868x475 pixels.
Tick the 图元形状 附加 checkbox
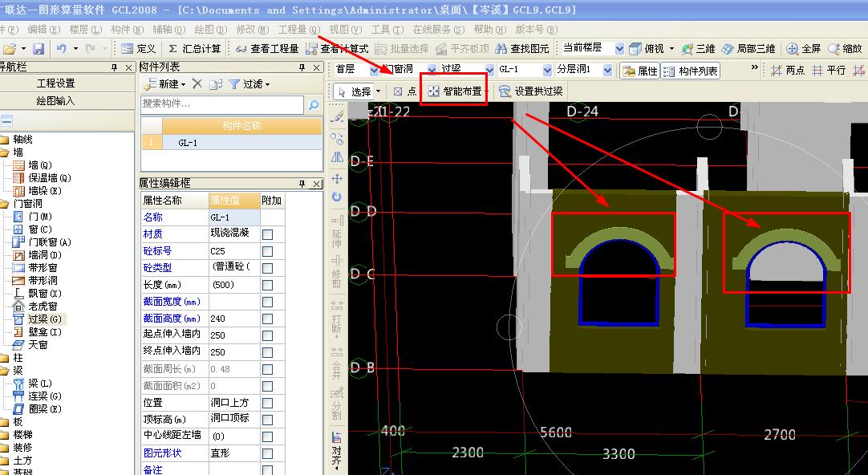pyautogui.click(x=267, y=453)
